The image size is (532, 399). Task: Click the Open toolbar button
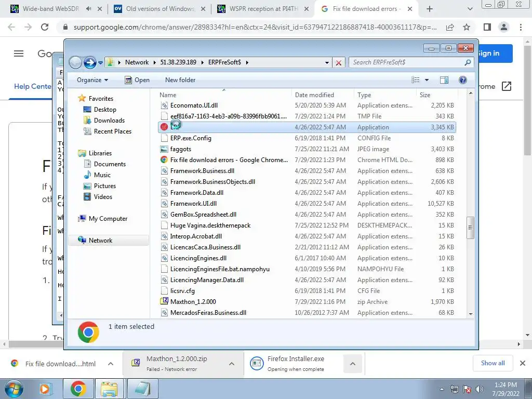pos(137,80)
